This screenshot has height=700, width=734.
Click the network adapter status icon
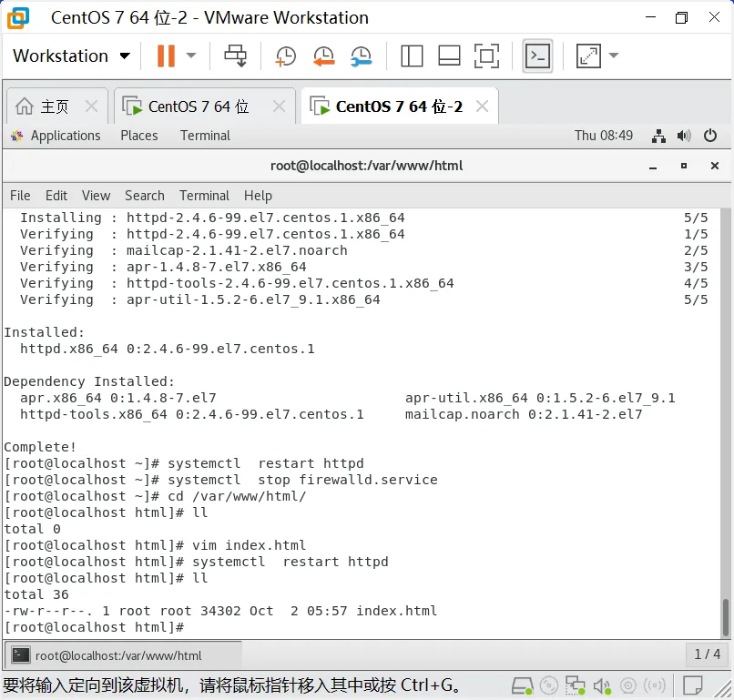point(575,686)
